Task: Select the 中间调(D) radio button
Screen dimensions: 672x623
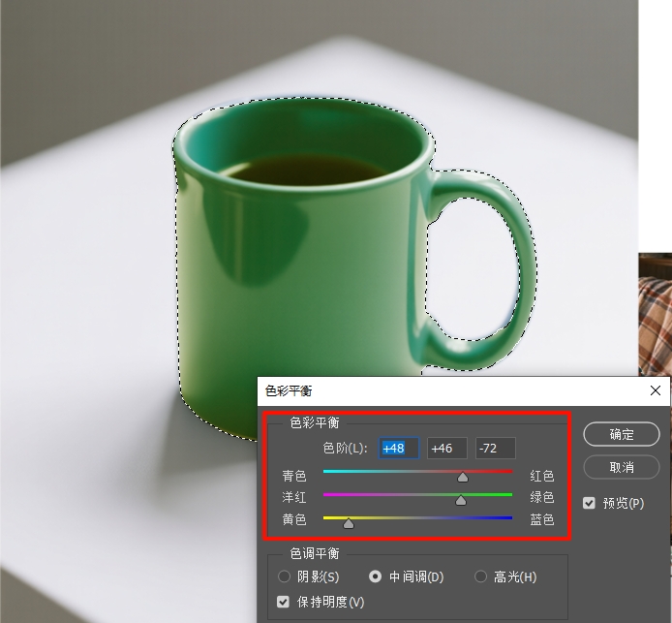Action: pyautogui.click(x=376, y=576)
